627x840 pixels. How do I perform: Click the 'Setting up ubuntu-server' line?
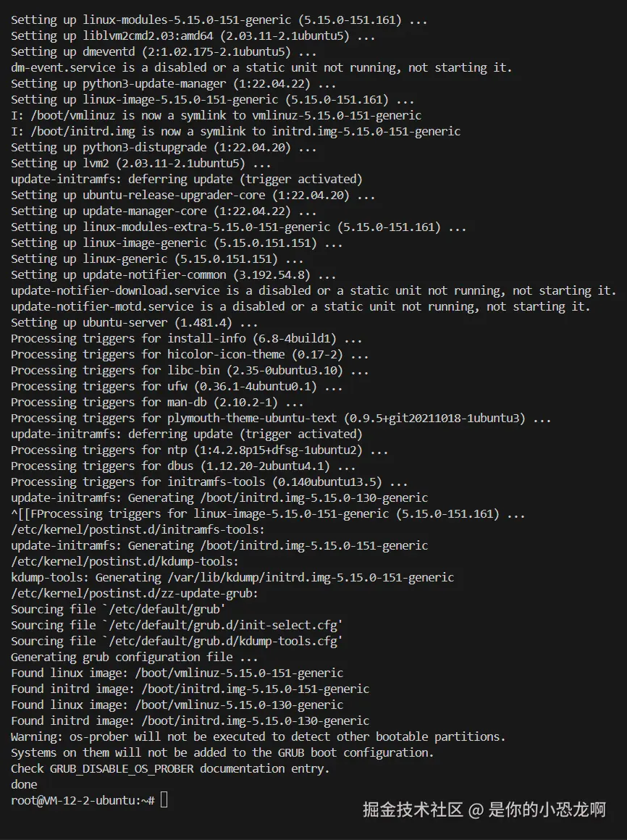pyautogui.click(x=135, y=322)
